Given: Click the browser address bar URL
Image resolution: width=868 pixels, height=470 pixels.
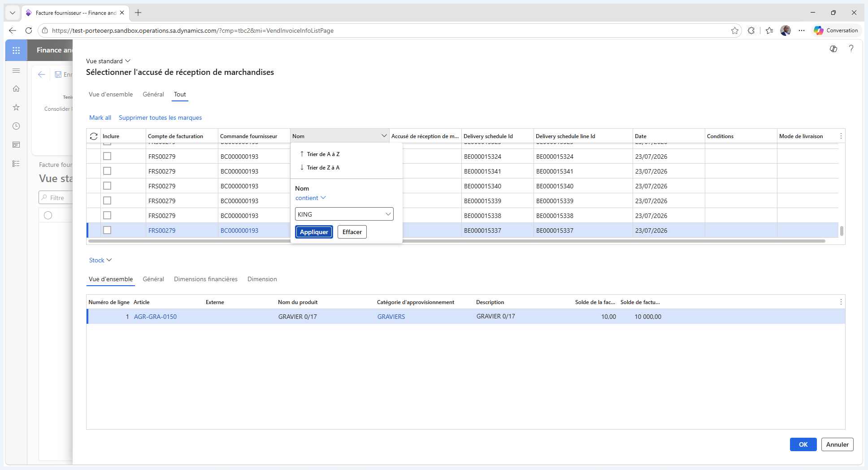Looking at the screenshot, I should pos(193,30).
